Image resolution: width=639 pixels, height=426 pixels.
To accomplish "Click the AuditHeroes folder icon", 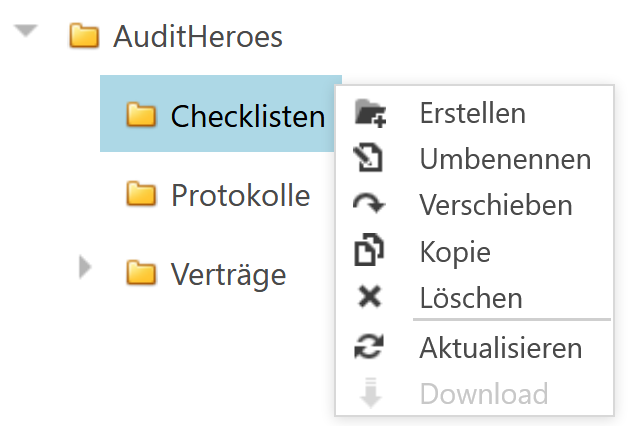I will click(x=84, y=36).
